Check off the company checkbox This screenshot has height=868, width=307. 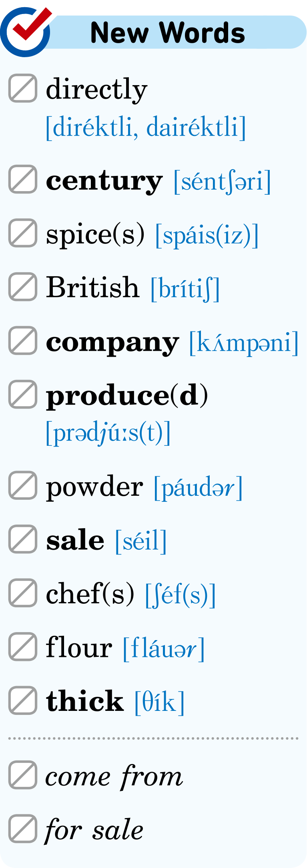(x=23, y=341)
